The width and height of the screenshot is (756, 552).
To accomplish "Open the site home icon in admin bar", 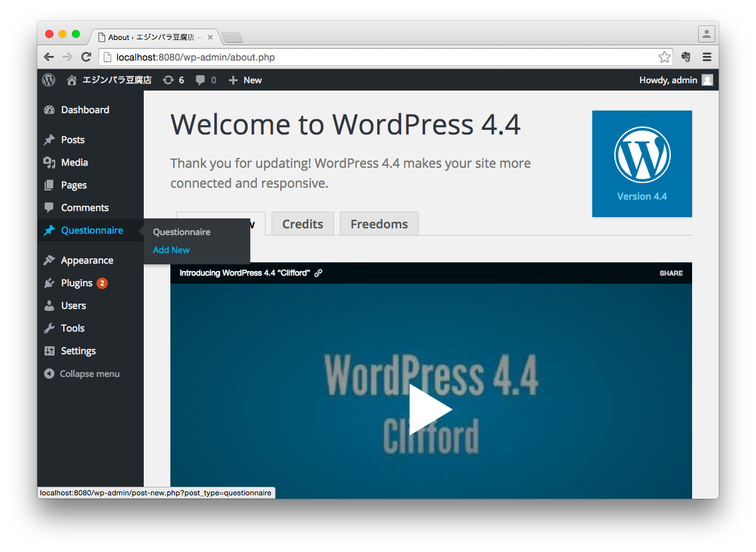I will coord(71,80).
